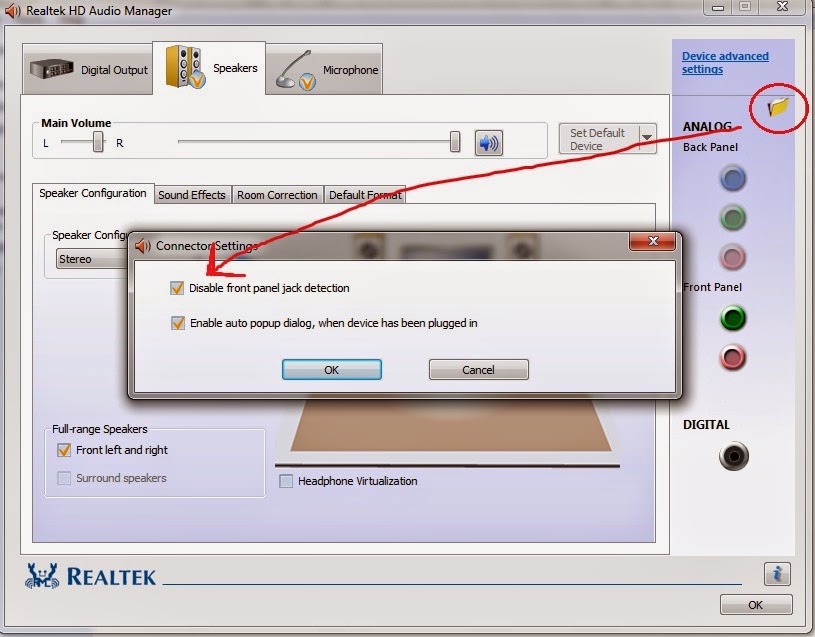The height and width of the screenshot is (637, 815).
Task: Click OK in the main Realtek window
Action: coord(756,605)
